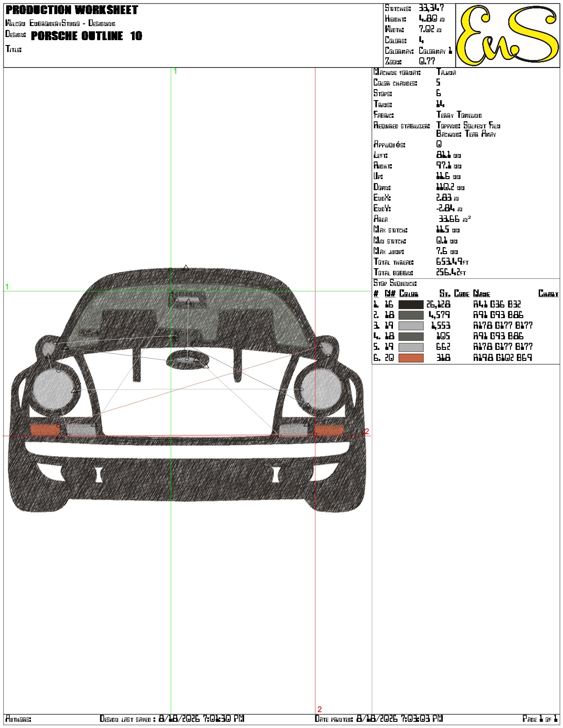The height and width of the screenshot is (728, 563).
Task: Click the Max jump value 7.6 mm
Action: pyautogui.click(x=447, y=251)
